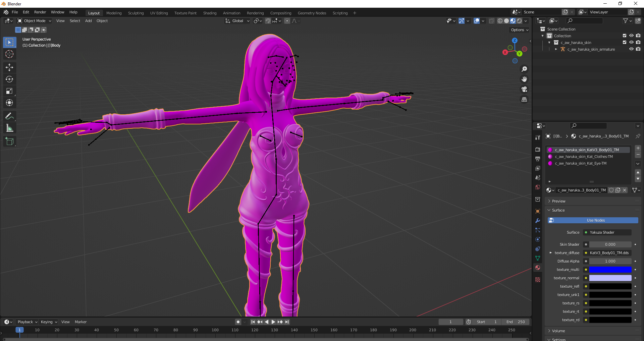644x341 pixels.
Task: Open Physics properties tab icon
Action: pos(538,239)
